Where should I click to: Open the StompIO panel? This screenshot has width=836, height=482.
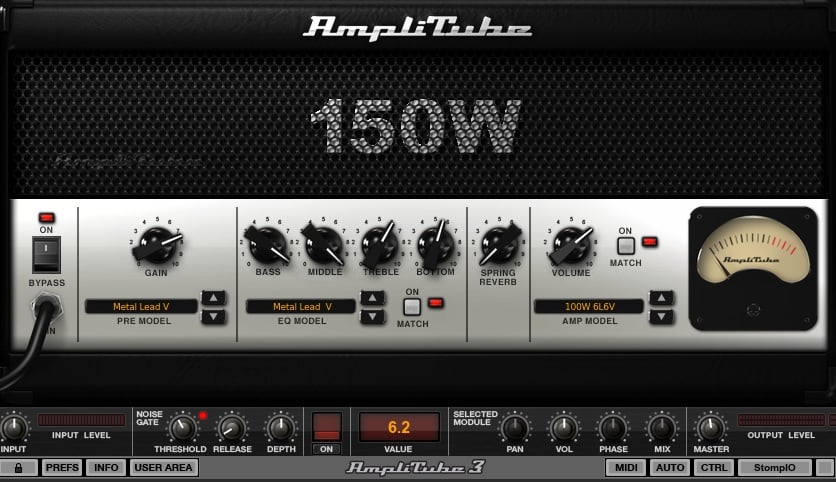click(774, 468)
